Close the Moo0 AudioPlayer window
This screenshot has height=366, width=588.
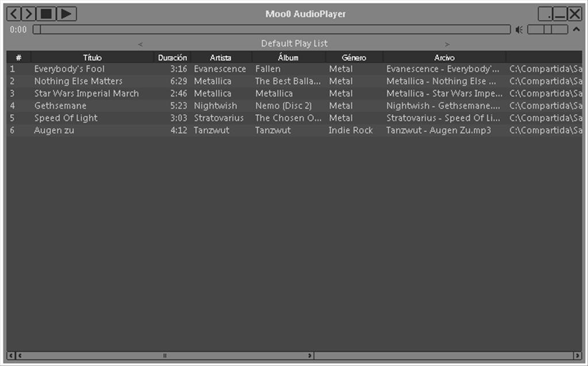pos(575,14)
